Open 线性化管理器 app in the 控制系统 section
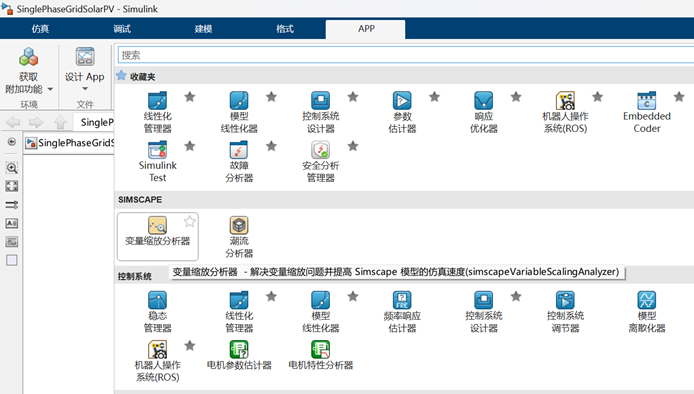694x394 pixels. [239, 312]
